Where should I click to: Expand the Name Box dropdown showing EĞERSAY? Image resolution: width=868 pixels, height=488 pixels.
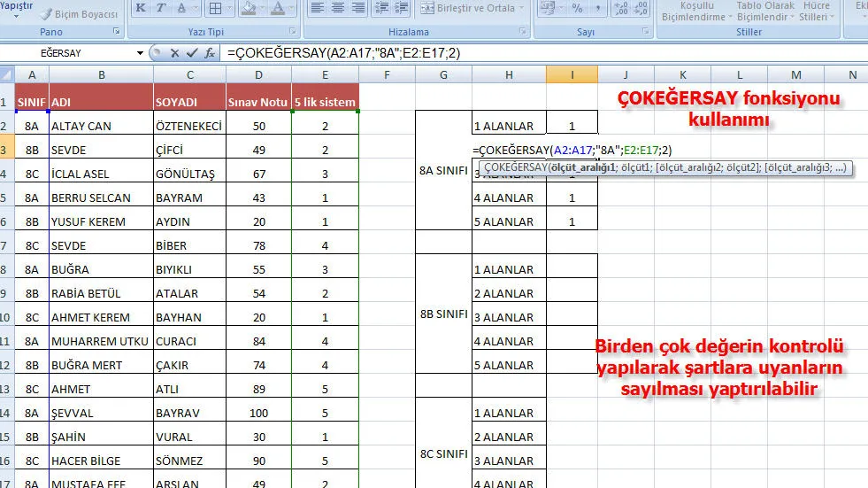pos(140,53)
